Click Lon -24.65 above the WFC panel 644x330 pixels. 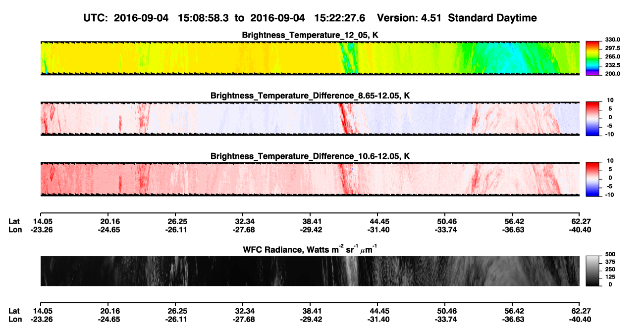(x=108, y=230)
